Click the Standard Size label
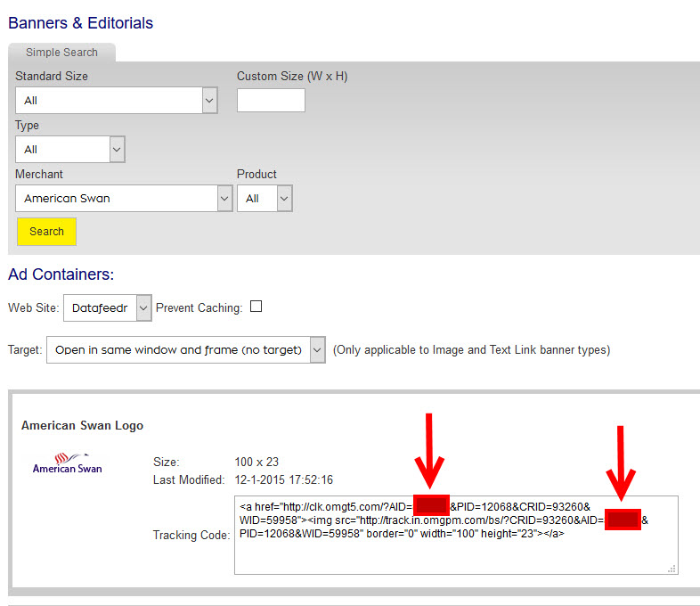 (x=52, y=76)
